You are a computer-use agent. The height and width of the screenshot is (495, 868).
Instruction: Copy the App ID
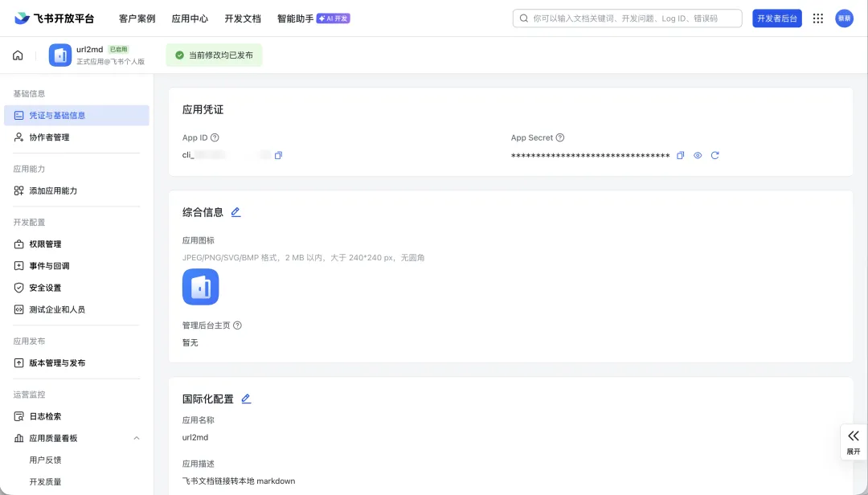coord(278,155)
